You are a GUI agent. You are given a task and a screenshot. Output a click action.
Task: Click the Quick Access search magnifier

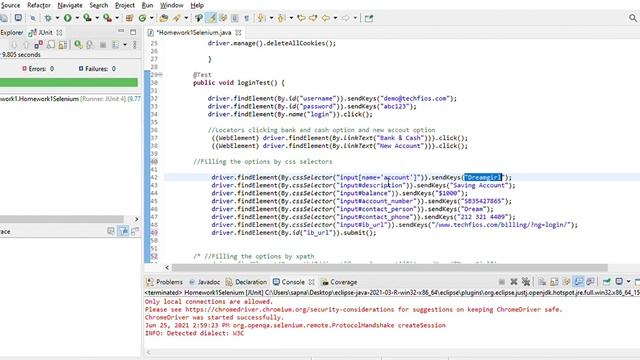[x=633, y=18]
